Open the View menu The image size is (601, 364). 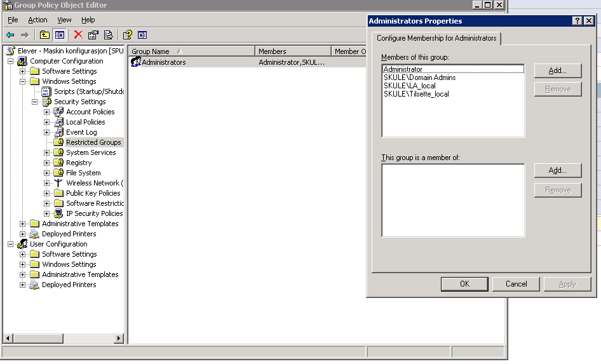coord(64,20)
